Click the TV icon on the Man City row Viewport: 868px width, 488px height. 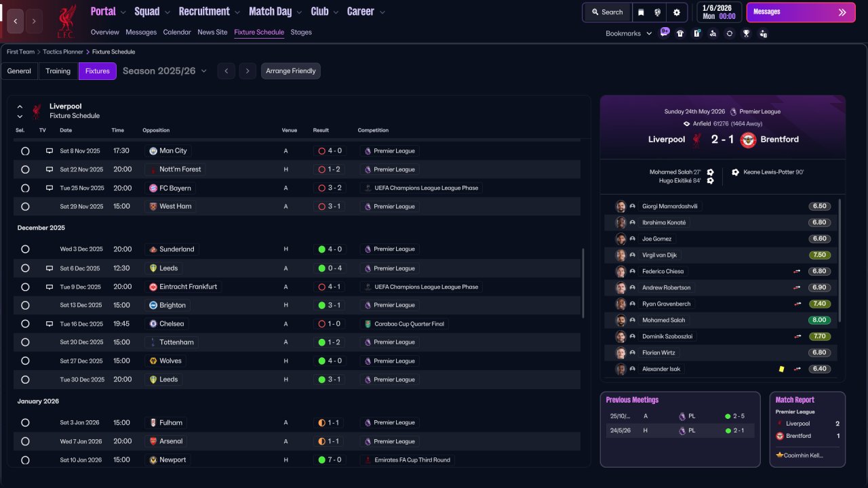(x=50, y=151)
